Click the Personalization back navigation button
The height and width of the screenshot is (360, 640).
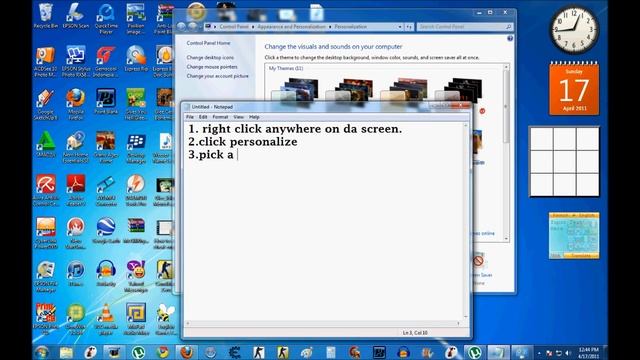(x=181, y=27)
